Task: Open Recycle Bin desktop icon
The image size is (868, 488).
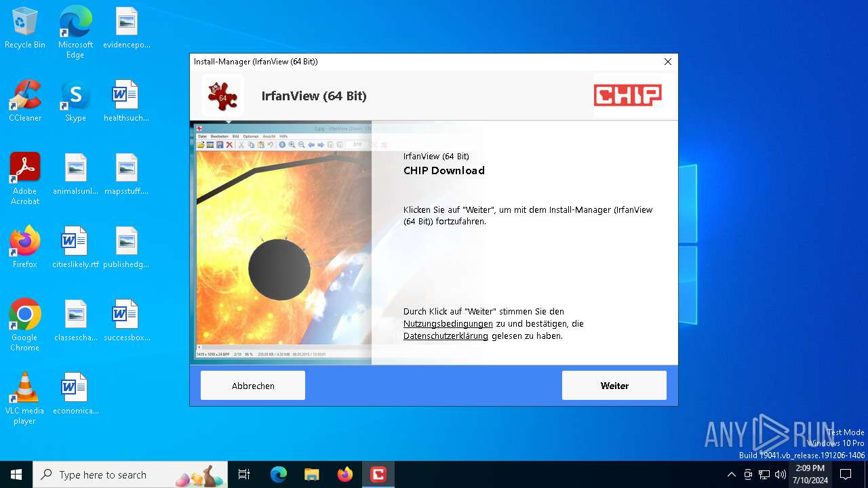Action: (x=25, y=28)
